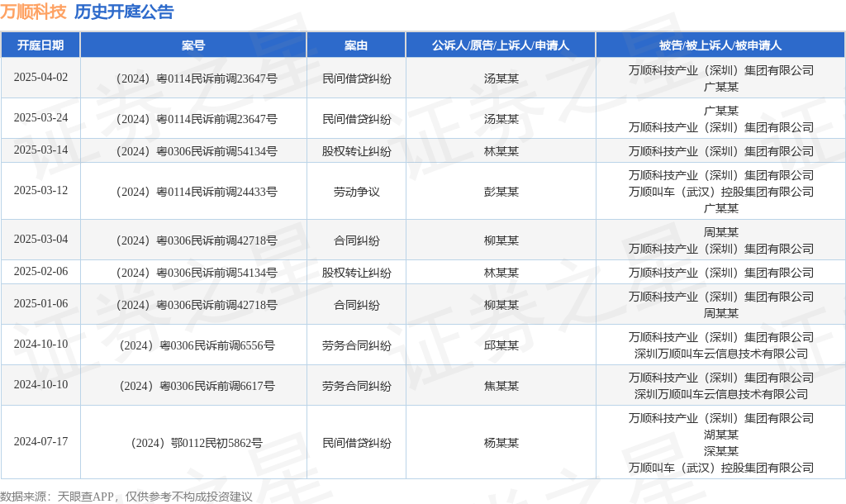The width and height of the screenshot is (846, 504).
Task: Click the plaintiff name 彭某某
Action: [501, 193]
